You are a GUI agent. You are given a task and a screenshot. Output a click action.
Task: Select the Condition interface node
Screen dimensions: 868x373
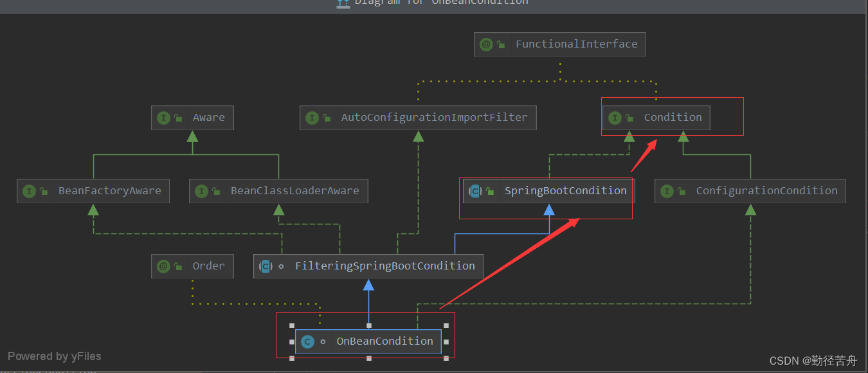tap(656, 118)
